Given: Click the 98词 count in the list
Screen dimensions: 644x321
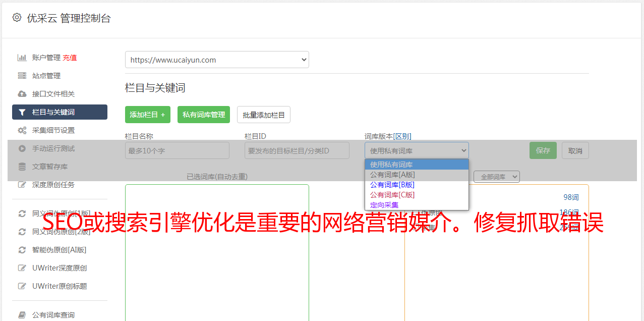Looking at the screenshot, I should pos(571,197).
